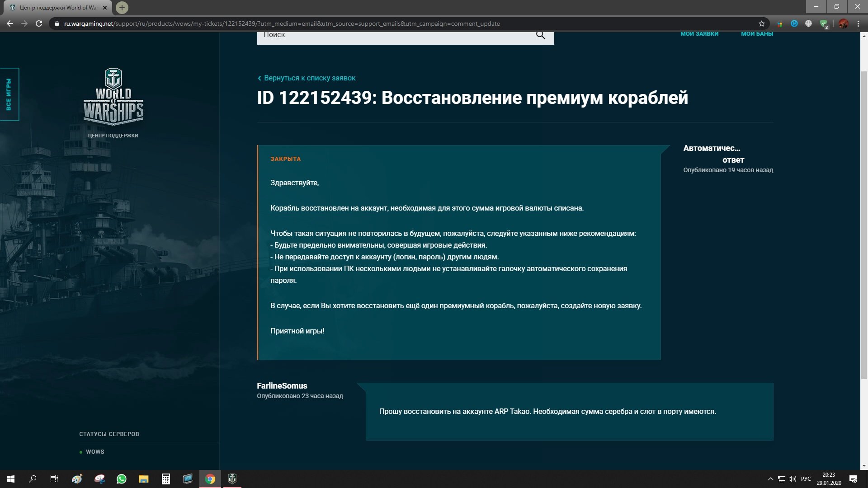Click the ticket title ID 122152439
Viewport: 868px width, 488px height.
pyautogui.click(x=472, y=98)
